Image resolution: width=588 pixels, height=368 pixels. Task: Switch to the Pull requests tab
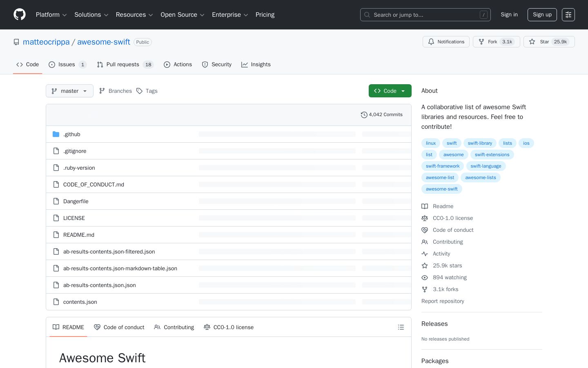(125, 65)
